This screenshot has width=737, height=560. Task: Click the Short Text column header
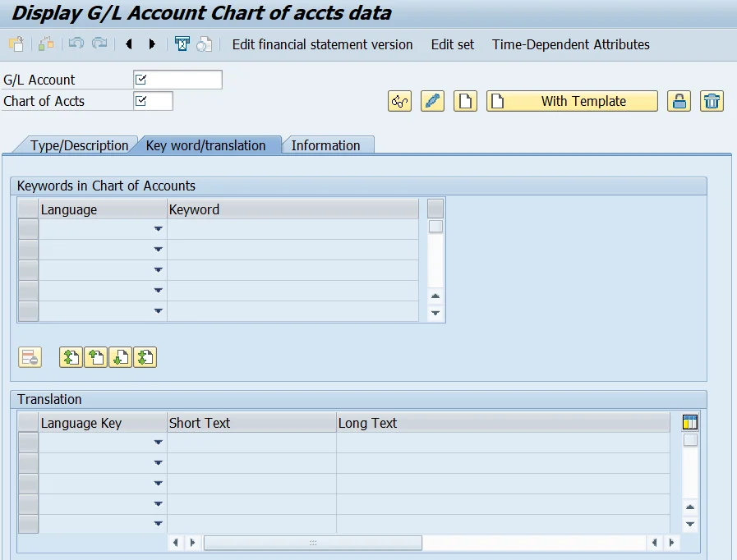(x=251, y=423)
